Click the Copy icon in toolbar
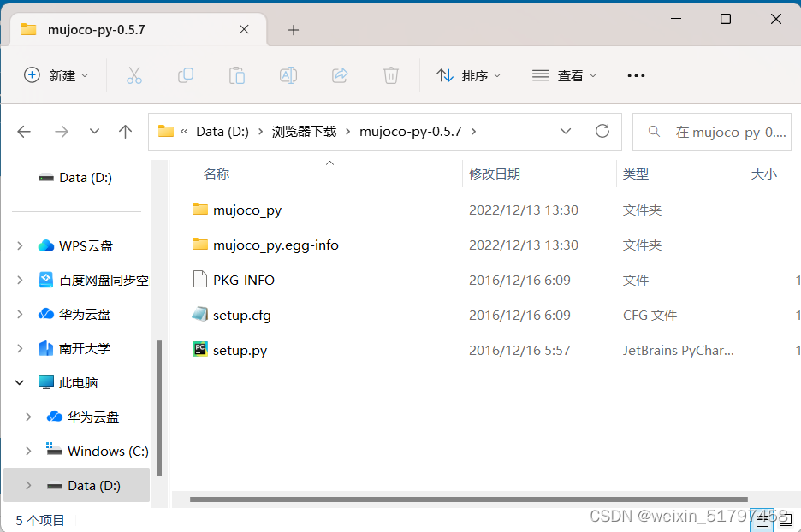Image resolution: width=801 pixels, height=532 pixels. pyautogui.click(x=186, y=75)
